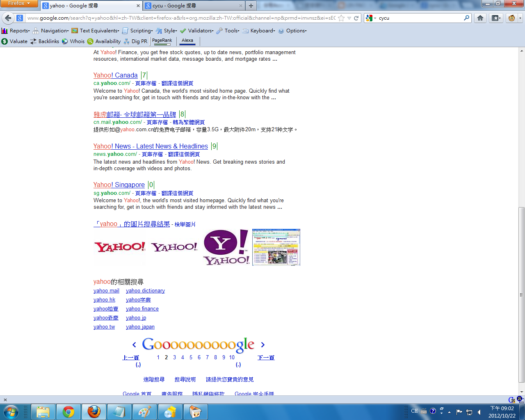Viewport: 525px width, 420px height.
Task: Open Windows Explorer from the taskbar
Action: pyautogui.click(x=43, y=412)
